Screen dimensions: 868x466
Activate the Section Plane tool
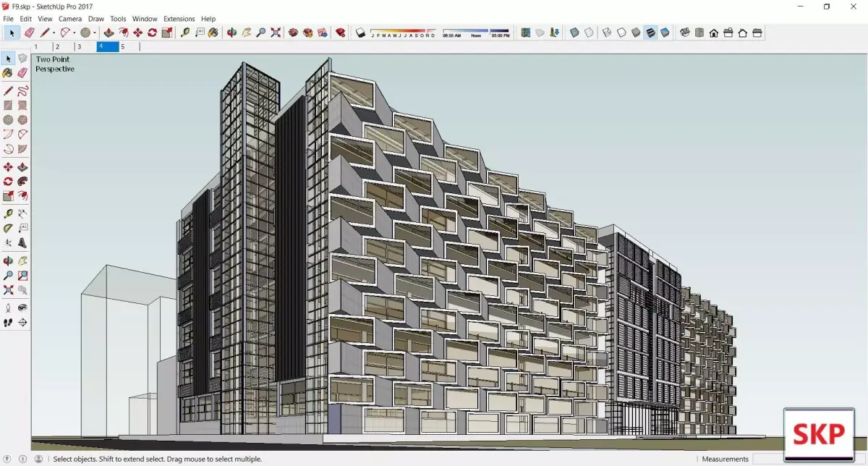pyautogui.click(x=22, y=322)
